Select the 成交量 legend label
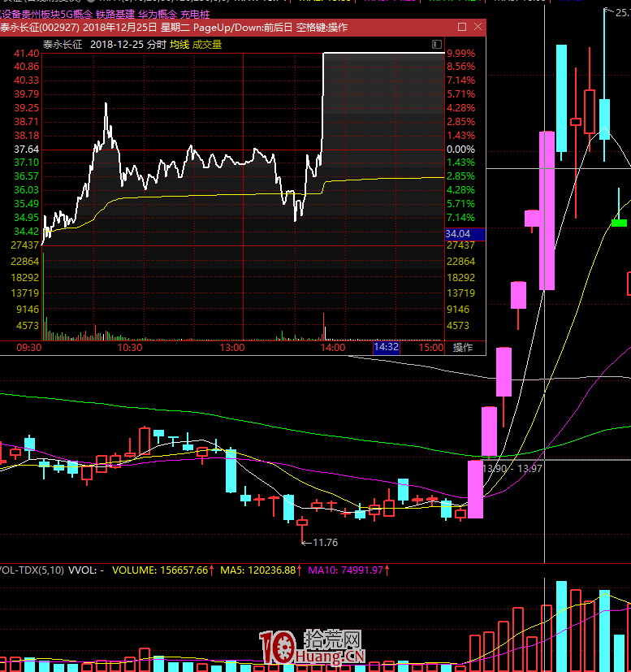Viewport: 631px width, 672px height. tap(207, 45)
